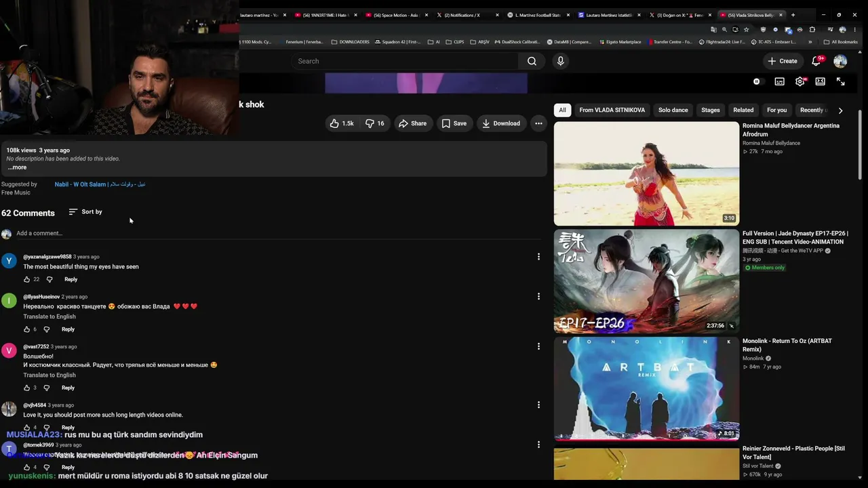Dislike the comment by @vast7252
This screenshot has width=868, height=488.
(47, 388)
